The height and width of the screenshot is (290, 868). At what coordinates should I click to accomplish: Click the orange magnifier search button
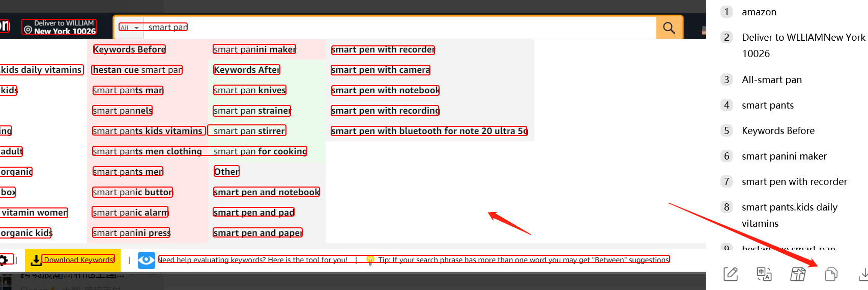point(669,28)
